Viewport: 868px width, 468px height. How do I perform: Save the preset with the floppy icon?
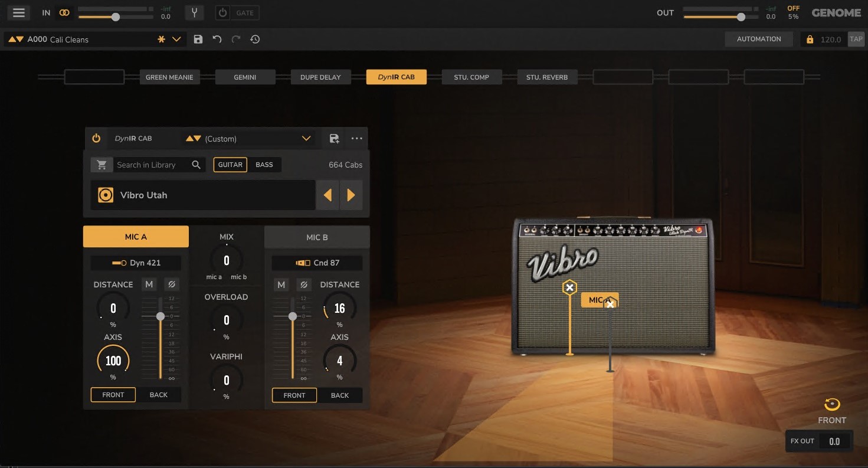coord(198,39)
